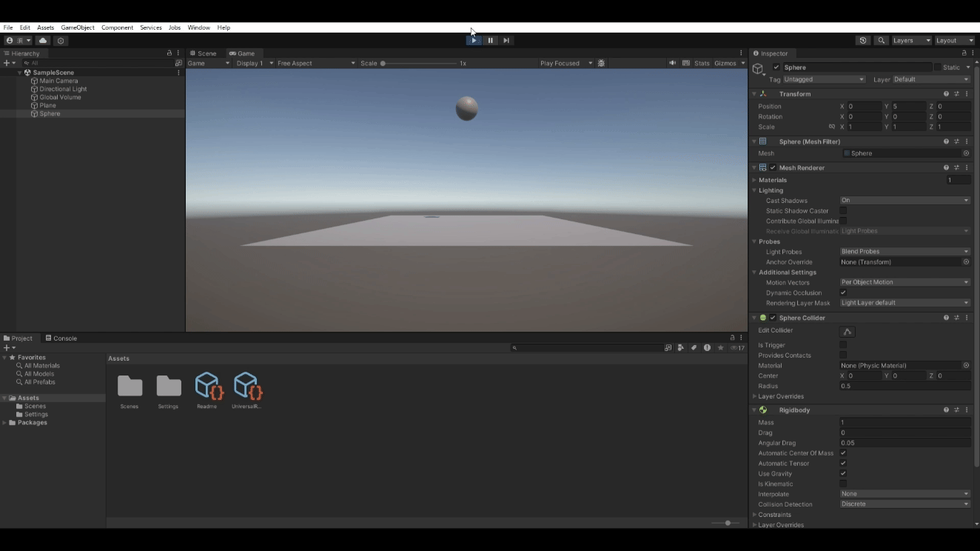Screen dimensions: 980x551
Task: Disable Use Gravity on the Rigidbody
Action: point(843,473)
